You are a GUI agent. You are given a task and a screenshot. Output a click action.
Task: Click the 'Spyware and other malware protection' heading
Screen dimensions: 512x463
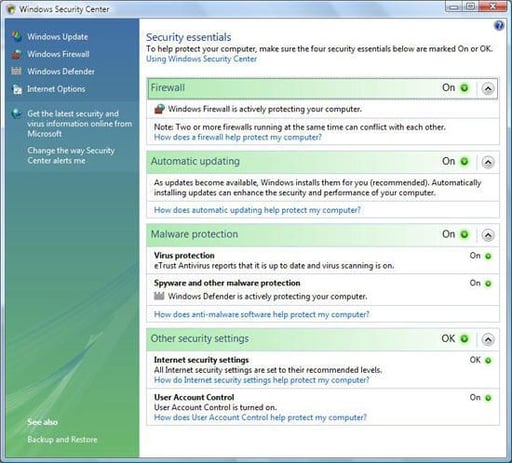pyautogui.click(x=227, y=283)
